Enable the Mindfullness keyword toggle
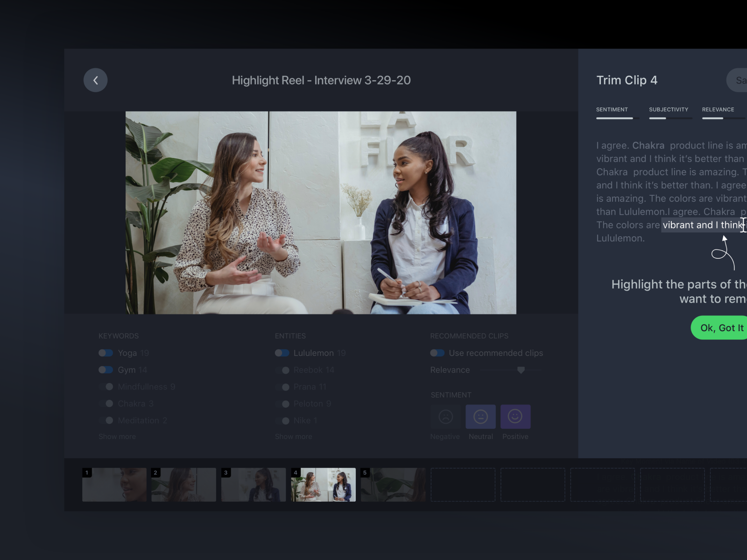 tap(106, 387)
